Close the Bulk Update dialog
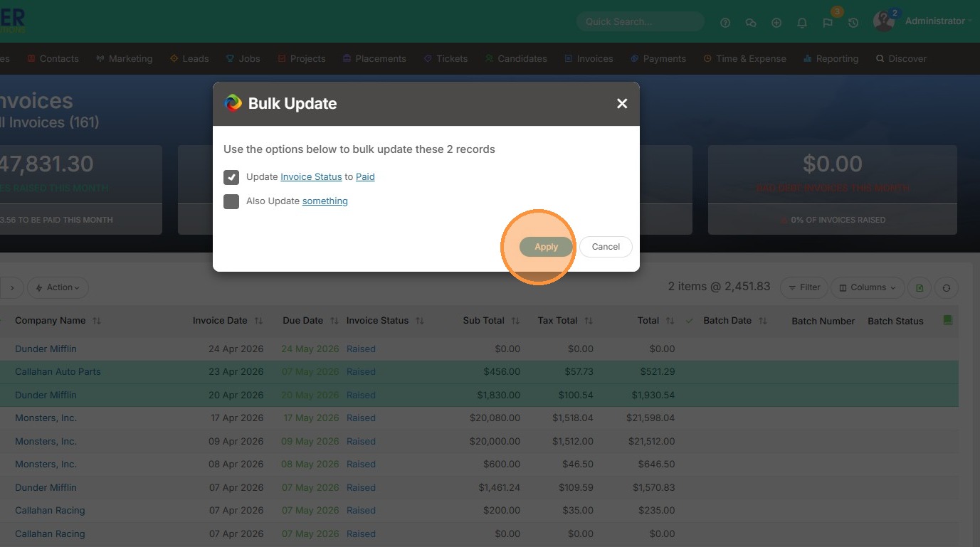980x547 pixels. pos(622,103)
